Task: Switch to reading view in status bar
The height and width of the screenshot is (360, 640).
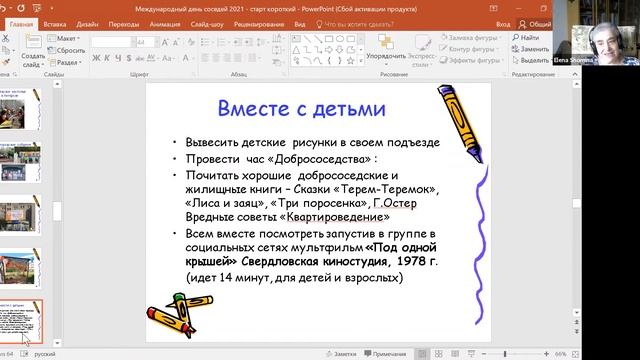Action: coord(455,354)
